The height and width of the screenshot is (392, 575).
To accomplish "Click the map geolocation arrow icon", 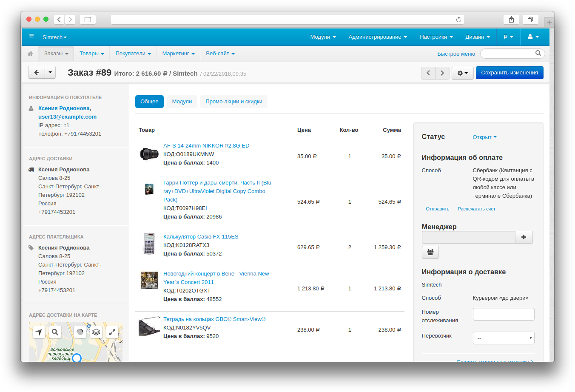I will (39, 332).
